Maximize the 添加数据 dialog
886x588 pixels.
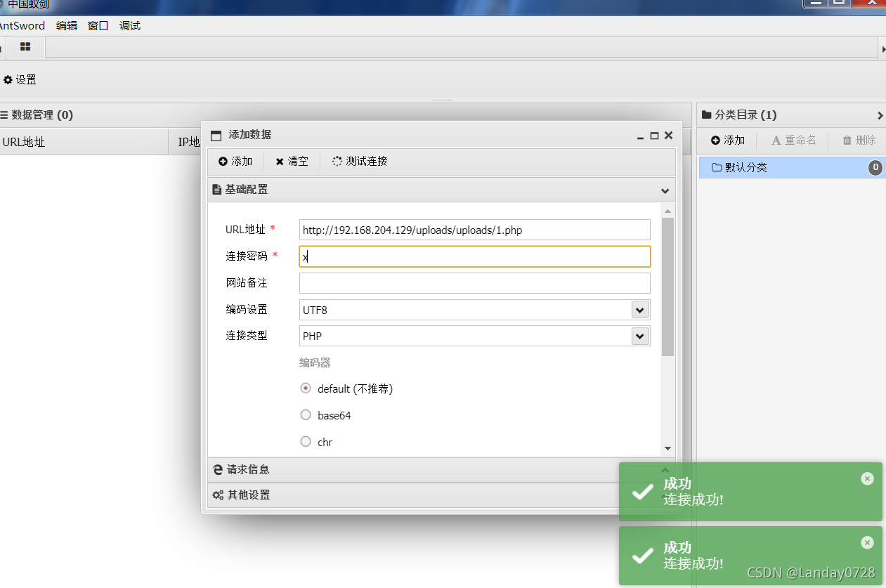[x=654, y=136]
